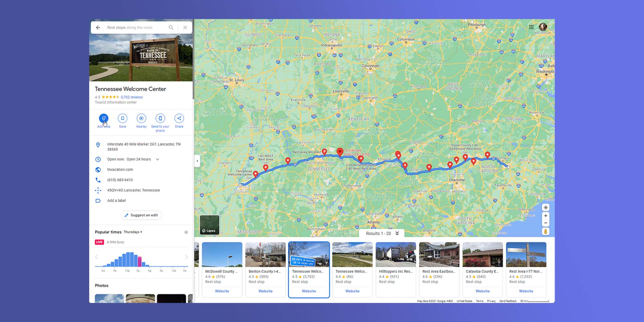
Task: Select the Save icon to bookmark this rest stop
Action: 122,118
